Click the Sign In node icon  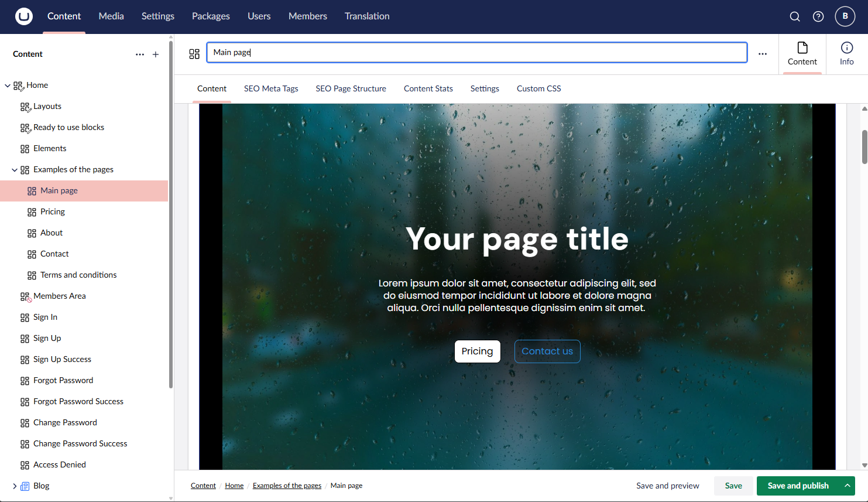click(x=25, y=317)
